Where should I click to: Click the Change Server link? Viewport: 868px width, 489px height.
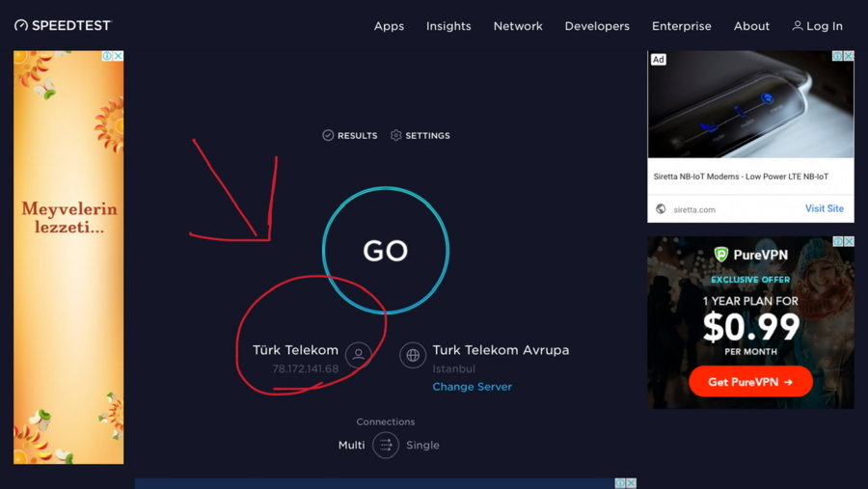[473, 387]
